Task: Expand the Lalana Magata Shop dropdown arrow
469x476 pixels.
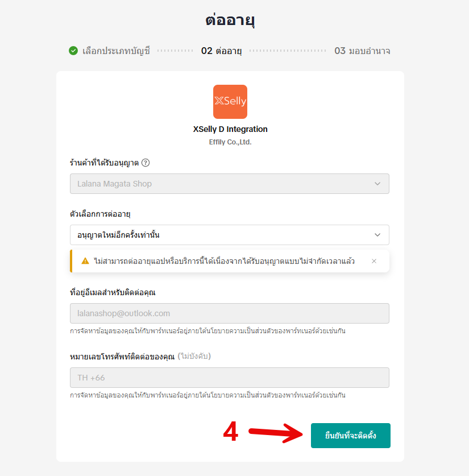Action: pos(377,184)
